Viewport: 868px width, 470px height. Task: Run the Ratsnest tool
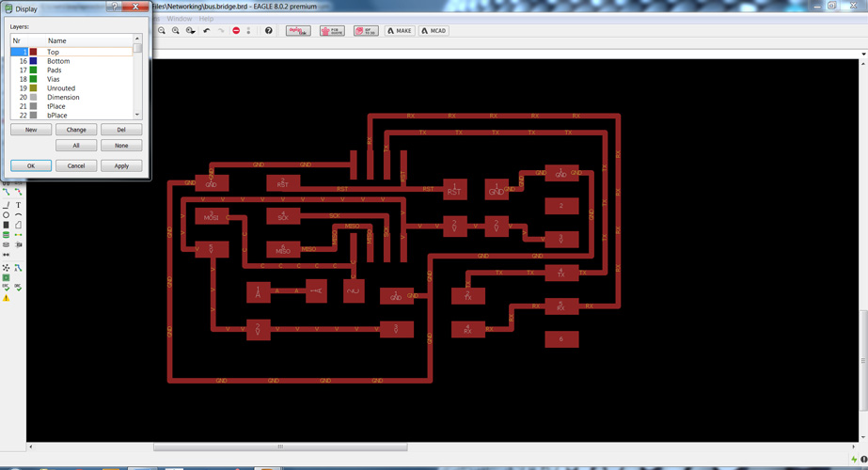pyautogui.click(x=6, y=268)
